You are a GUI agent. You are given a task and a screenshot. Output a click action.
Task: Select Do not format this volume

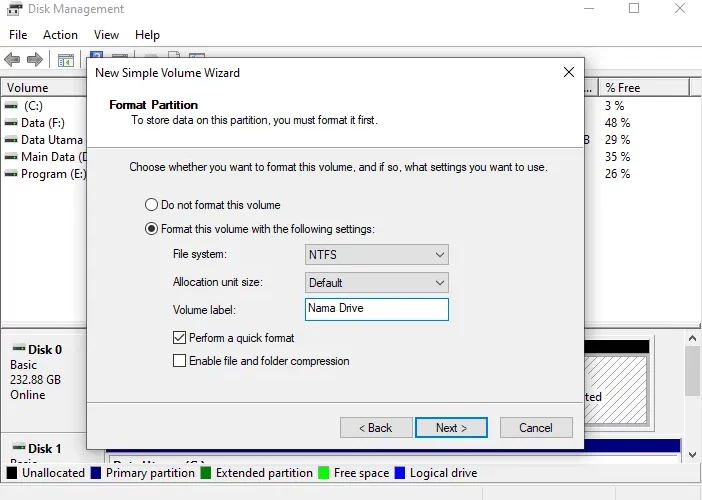(151, 205)
